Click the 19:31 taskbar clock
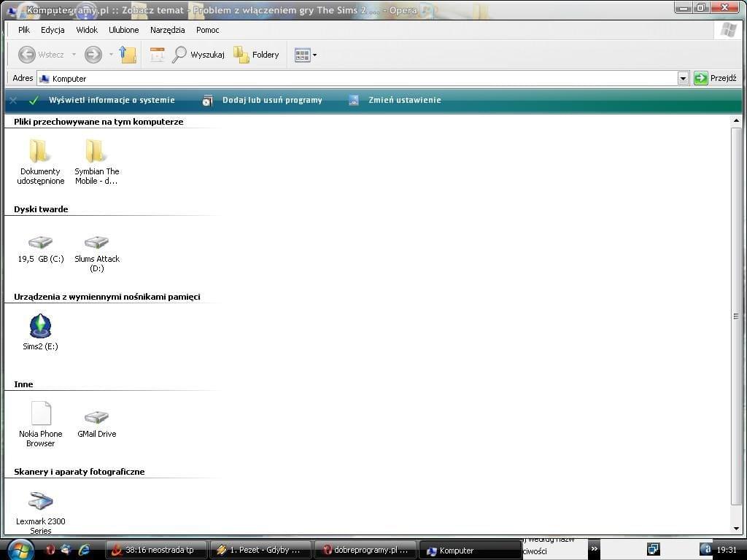 pyautogui.click(x=727, y=550)
